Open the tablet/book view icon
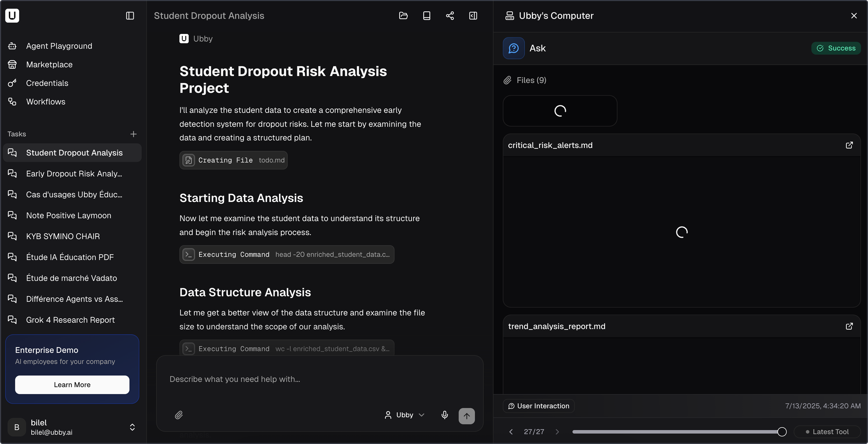868x444 pixels. point(427,16)
